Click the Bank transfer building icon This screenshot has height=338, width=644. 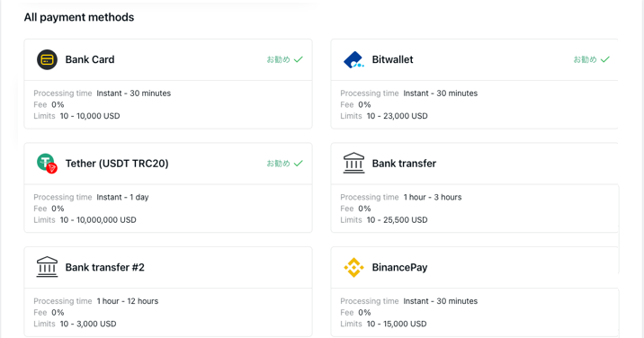(x=353, y=163)
